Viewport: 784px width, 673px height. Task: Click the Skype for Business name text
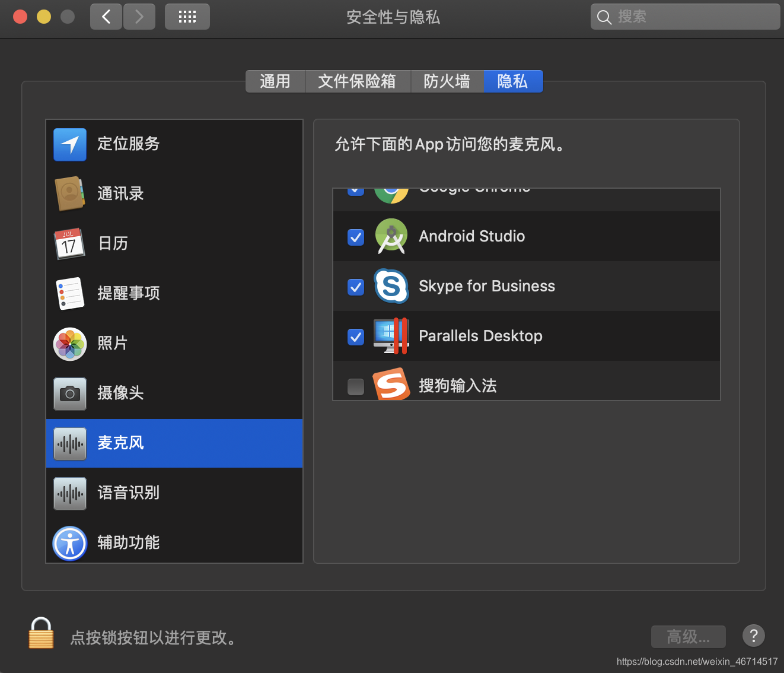[x=487, y=286]
